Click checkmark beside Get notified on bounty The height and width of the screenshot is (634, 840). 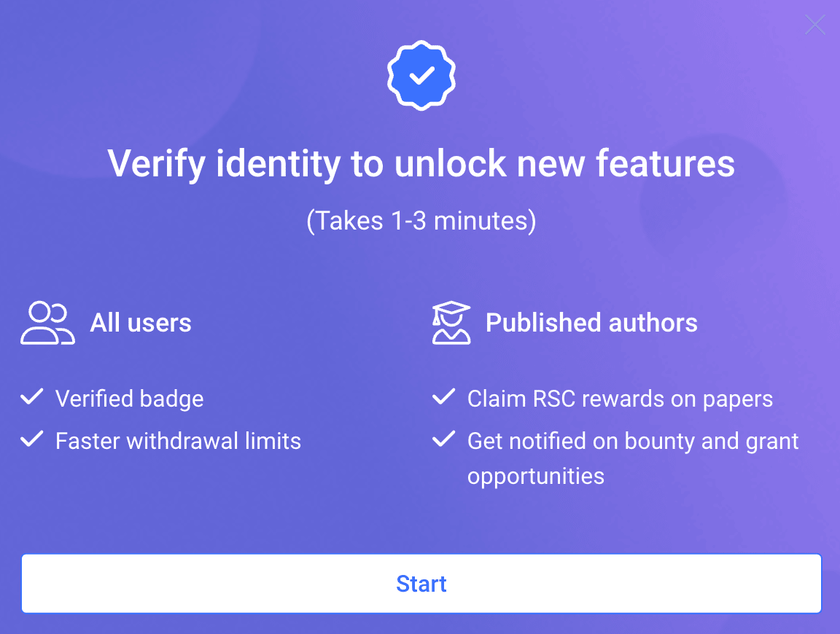click(x=443, y=439)
